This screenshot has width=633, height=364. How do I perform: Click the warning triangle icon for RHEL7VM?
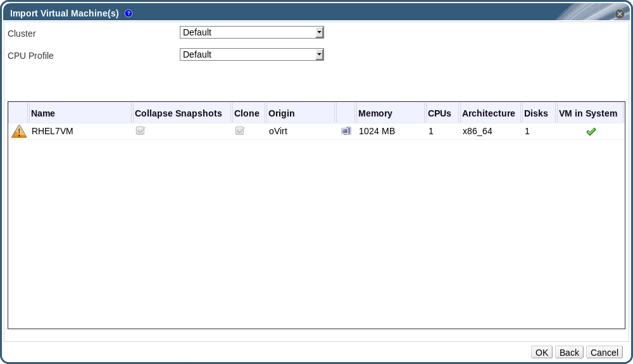point(19,132)
